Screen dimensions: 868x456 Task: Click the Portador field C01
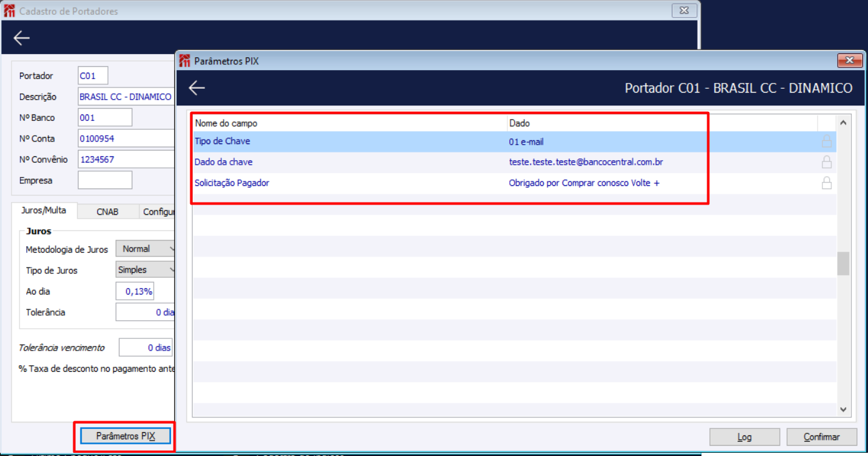(93, 76)
